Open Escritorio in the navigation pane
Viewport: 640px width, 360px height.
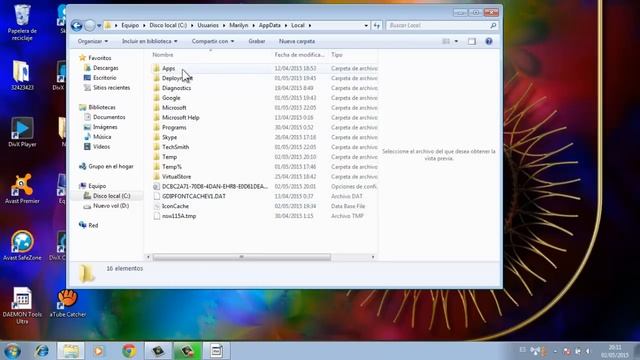(104, 78)
